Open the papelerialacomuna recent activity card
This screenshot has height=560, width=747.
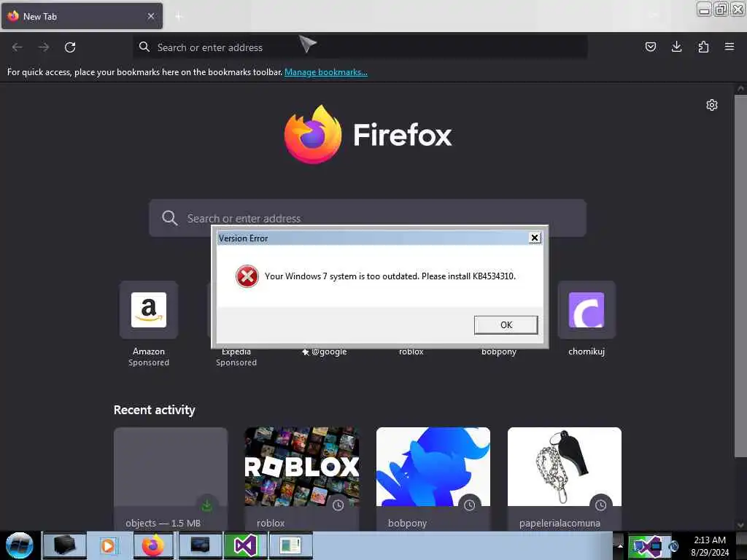565,478
